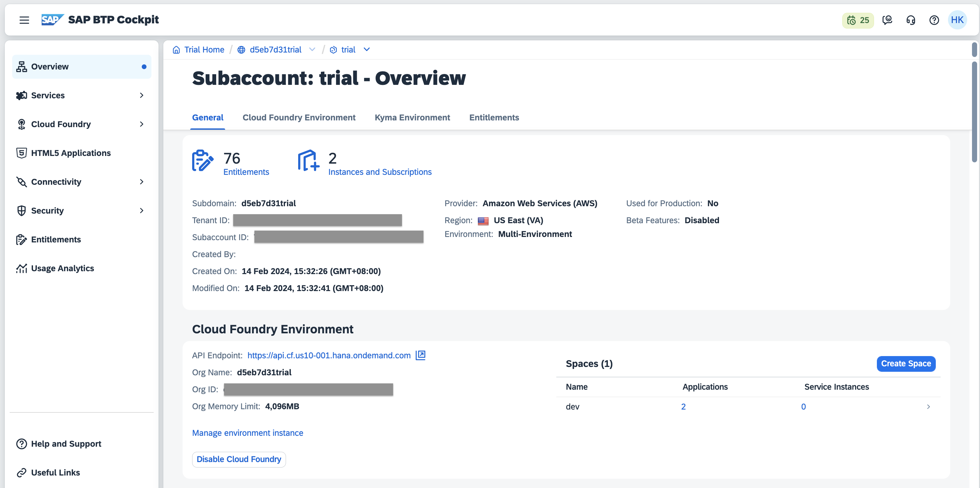The image size is (980, 488).
Task: Open the d5eb7d31trial breadcrumb dropdown arrow
Action: coord(312,49)
